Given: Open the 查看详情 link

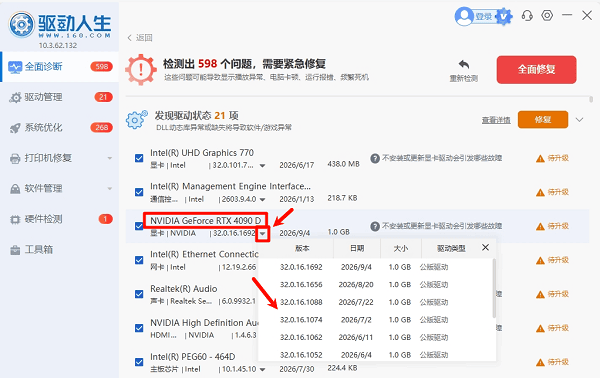Looking at the screenshot, I should point(496,120).
